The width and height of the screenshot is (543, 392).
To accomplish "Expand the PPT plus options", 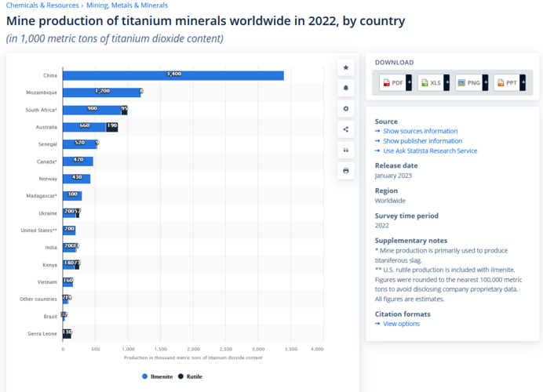I will 523,82.
